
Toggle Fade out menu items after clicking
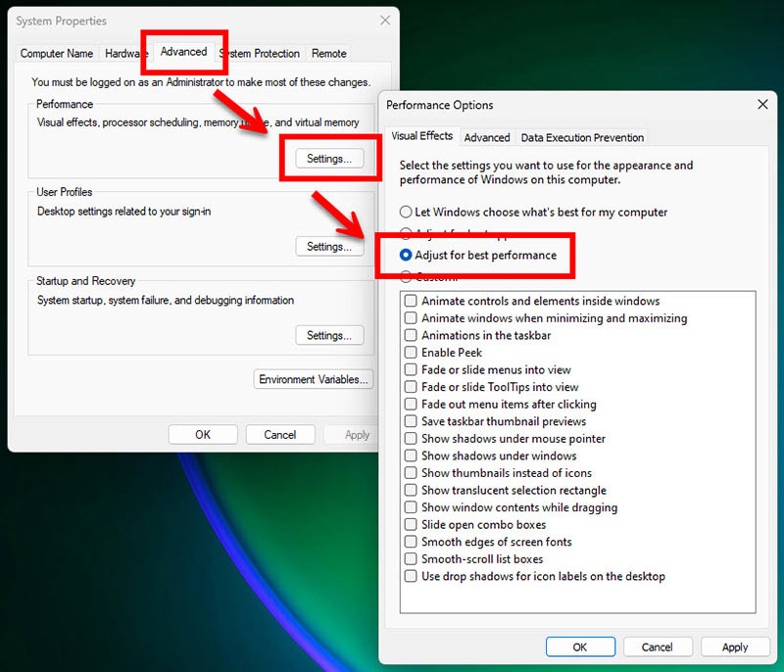[x=501, y=405]
